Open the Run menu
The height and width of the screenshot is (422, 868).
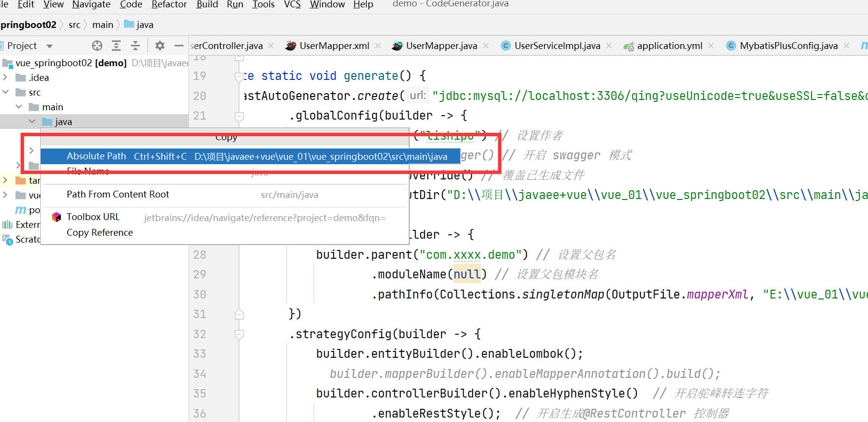click(235, 4)
